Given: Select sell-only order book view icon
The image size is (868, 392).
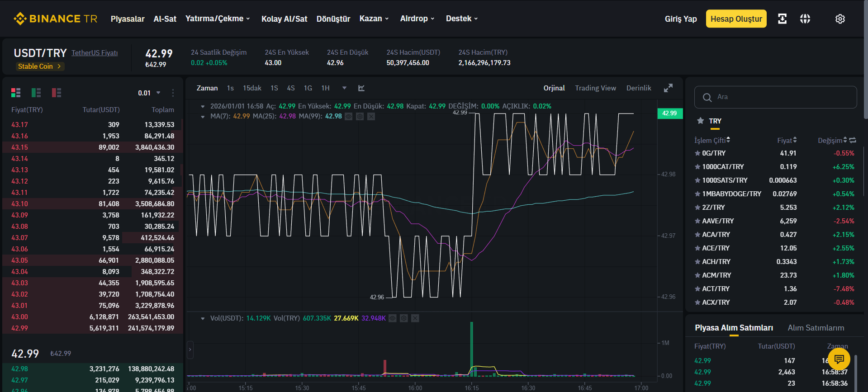Looking at the screenshot, I should click(x=57, y=93).
